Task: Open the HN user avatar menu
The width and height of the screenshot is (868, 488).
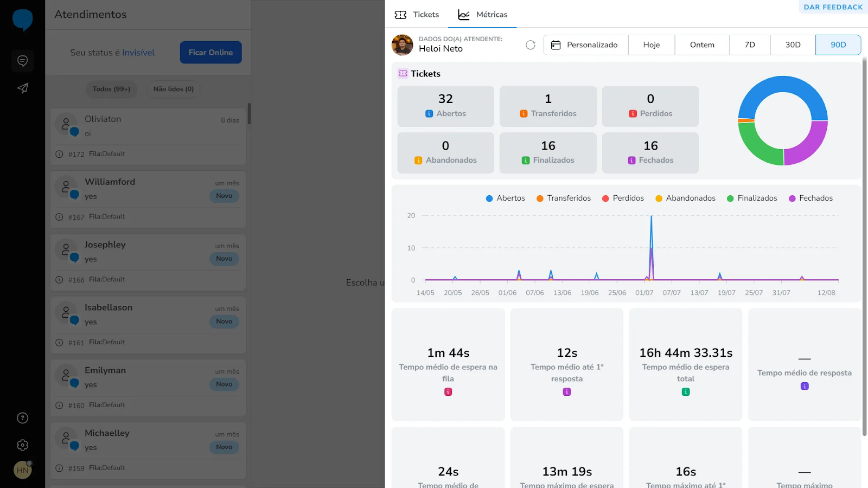Action: tap(22, 470)
